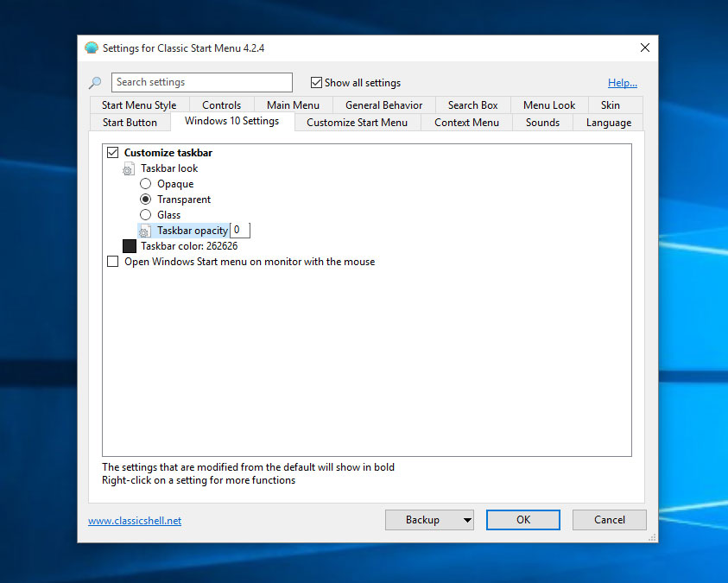Viewport: 728px width, 583px height.
Task: Click the Taskbar opacity settings icon
Action: (145, 231)
